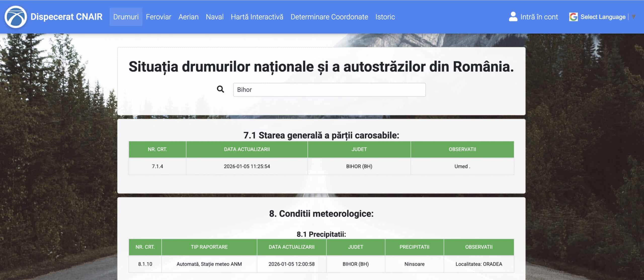Viewport: 644px width, 280px height.
Task: Open the Naval navigation item
Action: pos(215,17)
